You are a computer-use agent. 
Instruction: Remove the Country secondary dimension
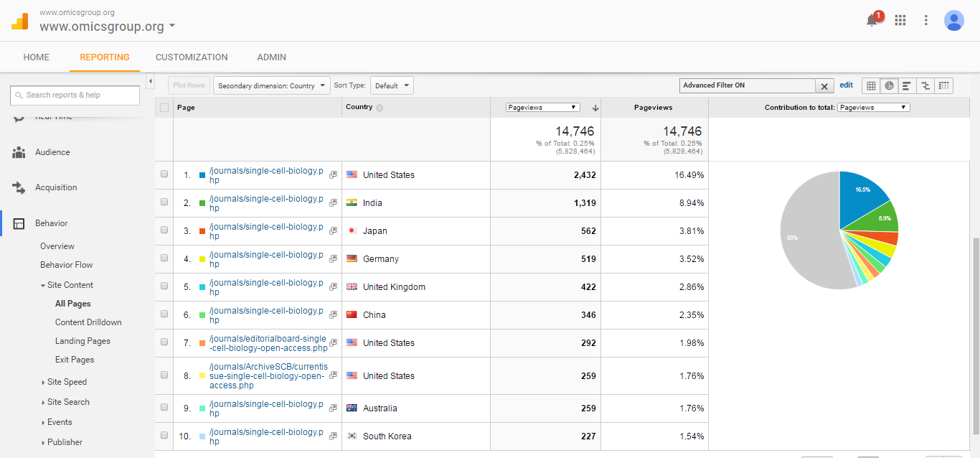point(380,108)
